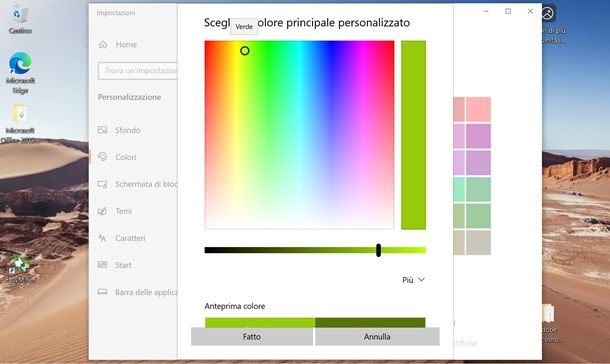Open the Home settings page
Image resolution: width=610 pixels, height=364 pixels.
tap(126, 45)
